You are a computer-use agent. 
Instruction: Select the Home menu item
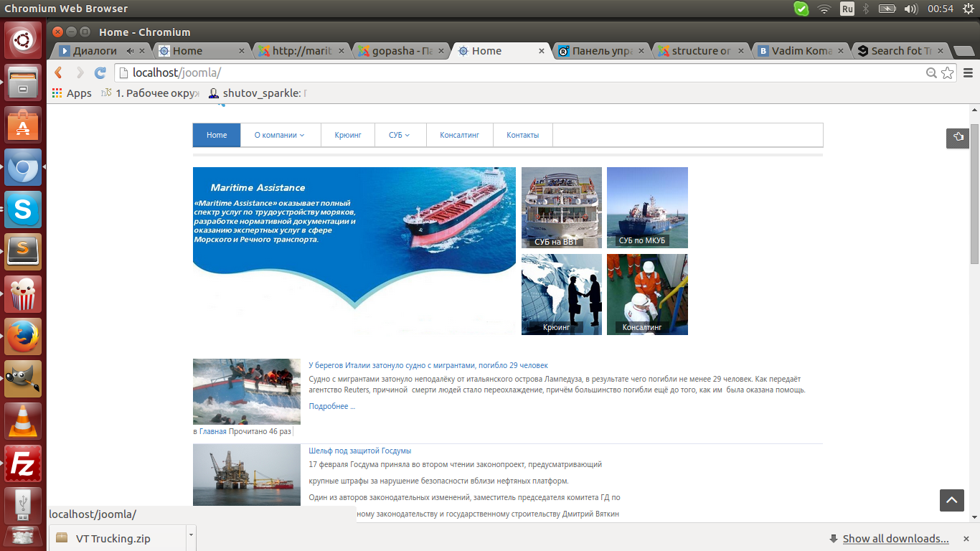[x=217, y=135]
